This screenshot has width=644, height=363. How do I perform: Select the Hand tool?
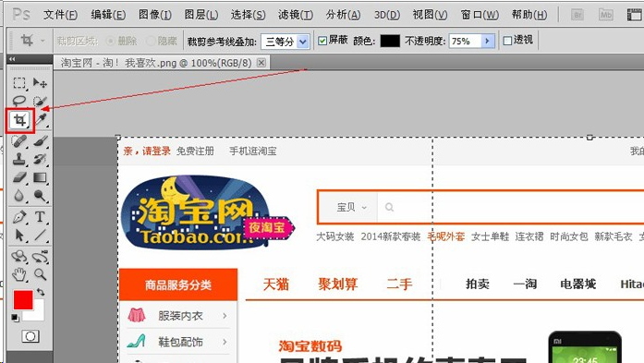click(19, 274)
